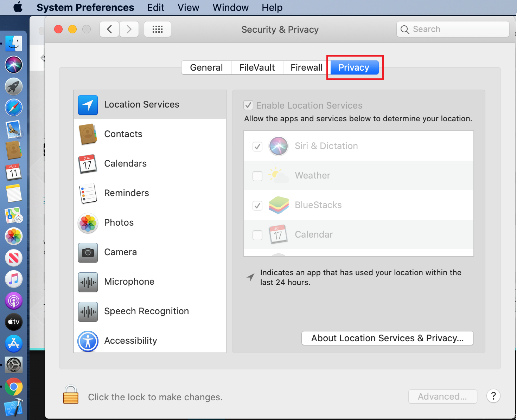Choose the Microphone privacy category

(x=150, y=282)
